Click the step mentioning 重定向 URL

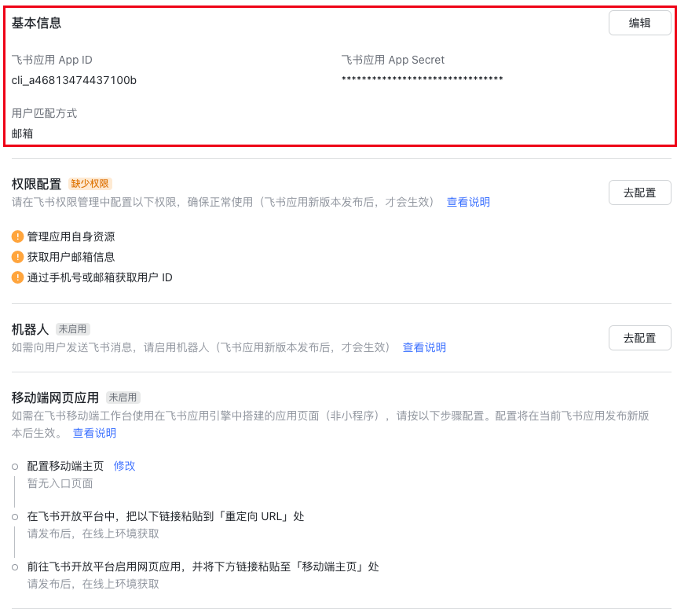click(x=166, y=516)
